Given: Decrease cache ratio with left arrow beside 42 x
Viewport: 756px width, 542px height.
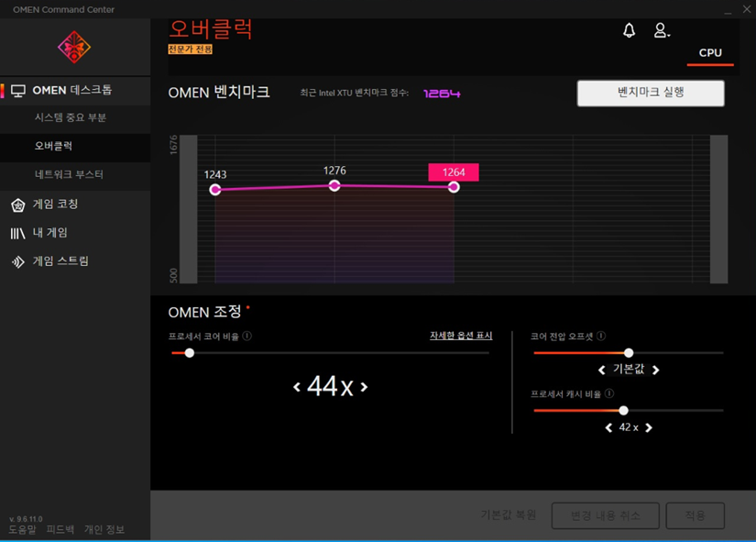Looking at the screenshot, I should pyautogui.click(x=608, y=427).
